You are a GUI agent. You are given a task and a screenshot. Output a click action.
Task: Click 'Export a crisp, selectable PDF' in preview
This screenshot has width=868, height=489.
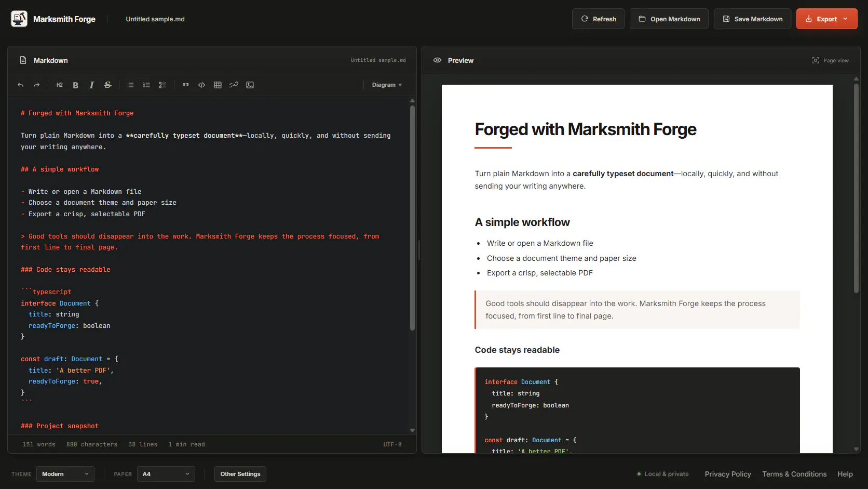tap(540, 273)
